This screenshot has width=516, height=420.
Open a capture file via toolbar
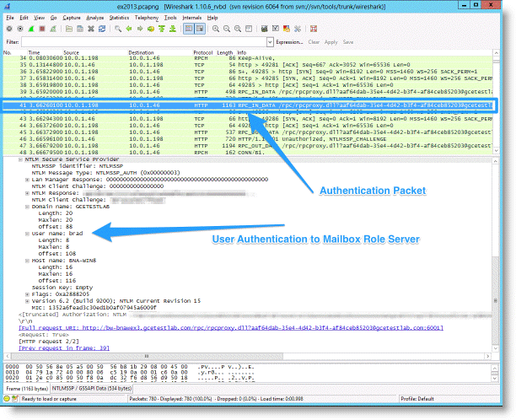pos(69,29)
